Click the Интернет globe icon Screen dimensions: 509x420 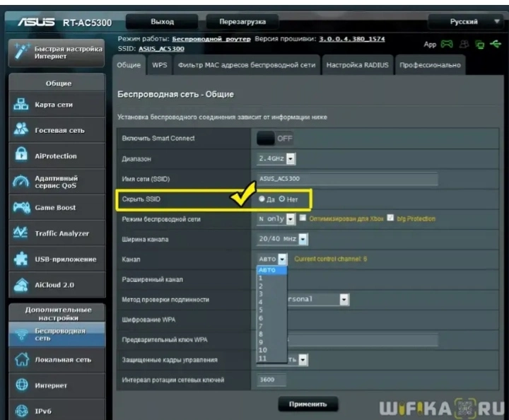(x=22, y=385)
